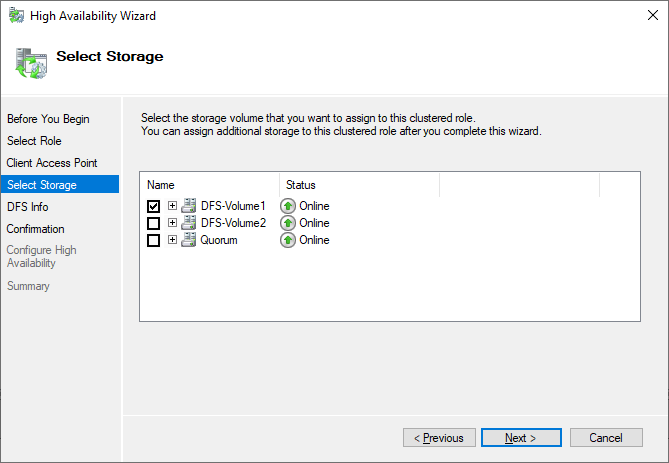Click the High Availability Wizard title icon

16,16
